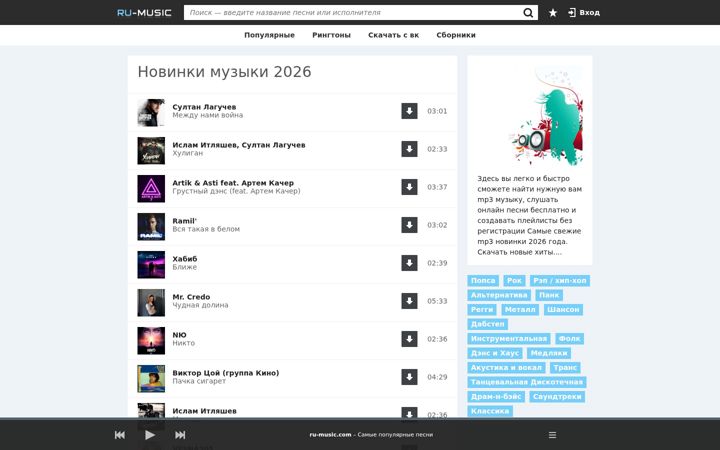Click the Artik & Asti feat. Артем Качер title

click(233, 183)
